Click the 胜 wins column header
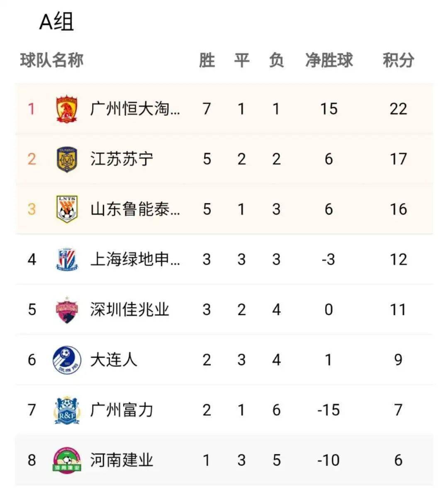448x497 pixels. [207, 60]
